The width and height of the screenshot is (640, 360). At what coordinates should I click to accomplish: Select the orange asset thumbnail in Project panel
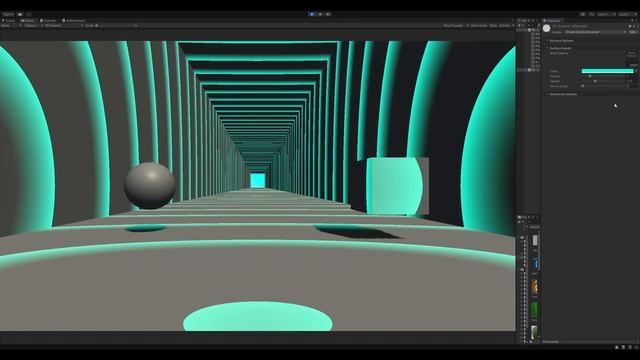[x=535, y=287]
